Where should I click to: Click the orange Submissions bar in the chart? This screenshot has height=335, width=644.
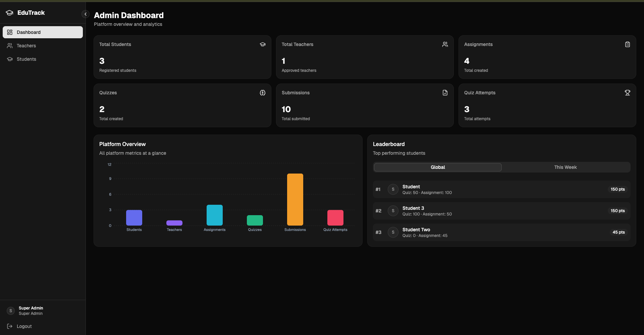pos(295,200)
